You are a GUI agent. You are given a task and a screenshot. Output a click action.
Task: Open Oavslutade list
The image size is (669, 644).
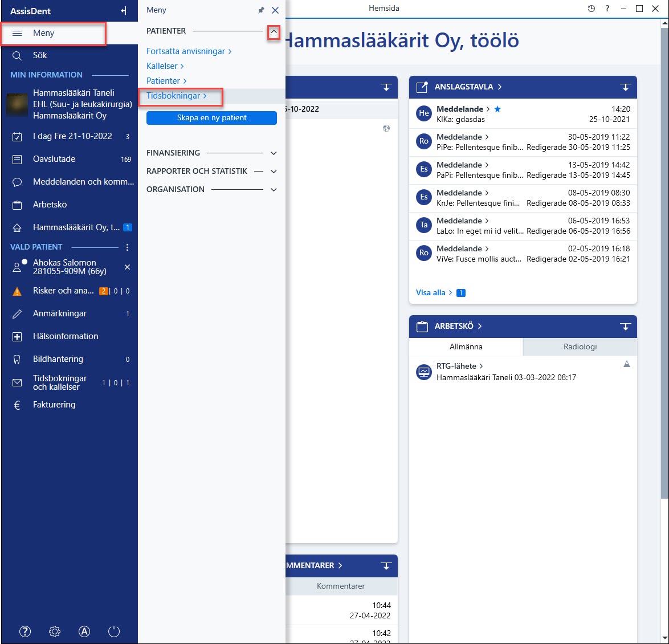69,159
